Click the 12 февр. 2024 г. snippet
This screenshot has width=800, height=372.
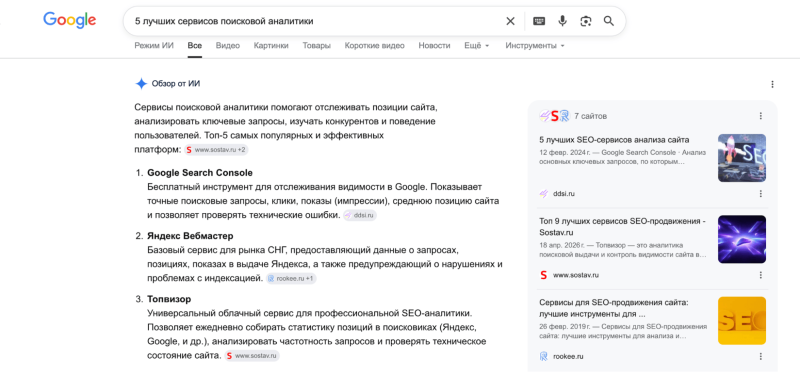click(622, 157)
